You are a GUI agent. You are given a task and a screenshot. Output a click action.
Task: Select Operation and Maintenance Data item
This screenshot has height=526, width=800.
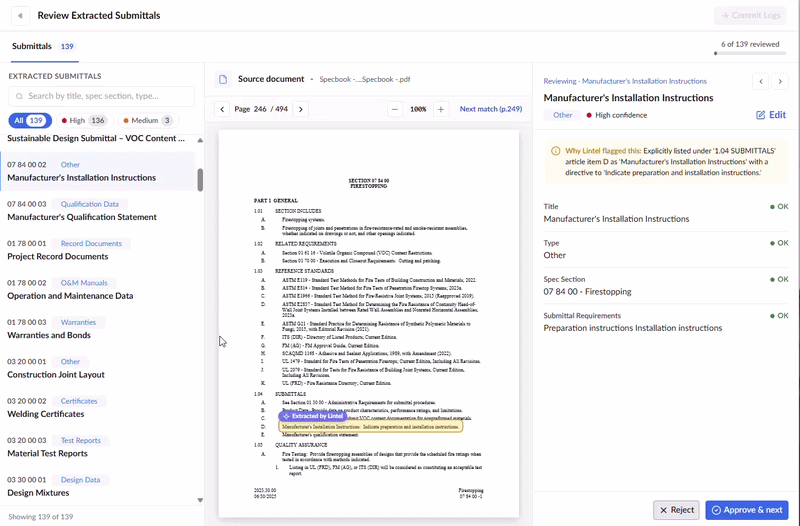(x=98, y=289)
